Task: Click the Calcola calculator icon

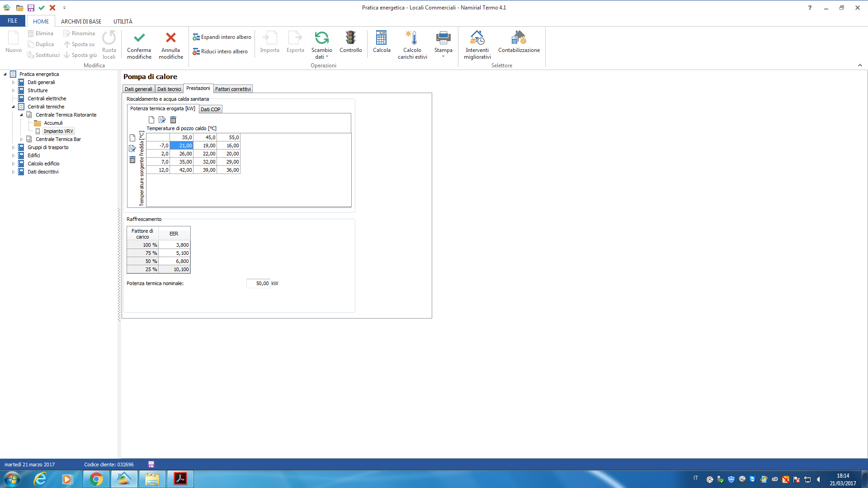Action: tap(381, 38)
